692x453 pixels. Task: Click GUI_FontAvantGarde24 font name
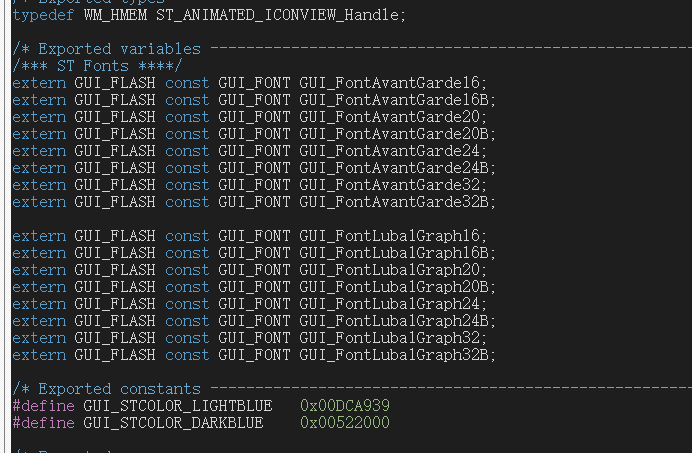(389, 151)
